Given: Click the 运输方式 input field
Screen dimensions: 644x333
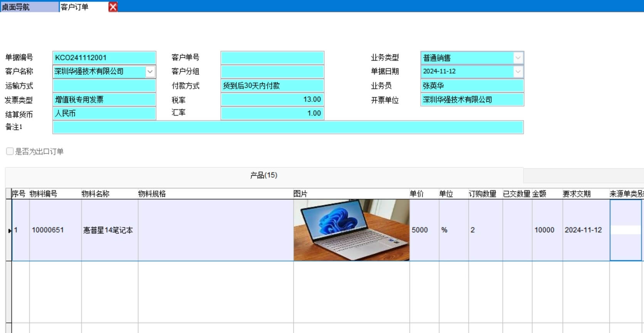Looking at the screenshot, I should pyautogui.click(x=104, y=86).
